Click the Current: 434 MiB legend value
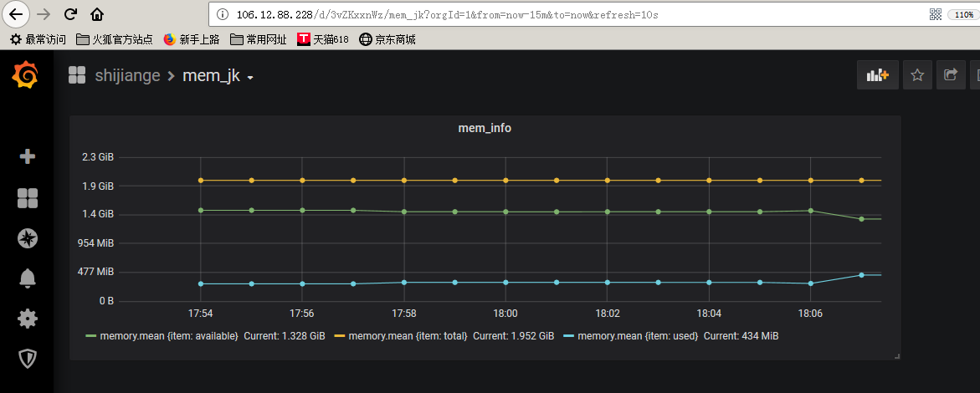 coord(741,336)
